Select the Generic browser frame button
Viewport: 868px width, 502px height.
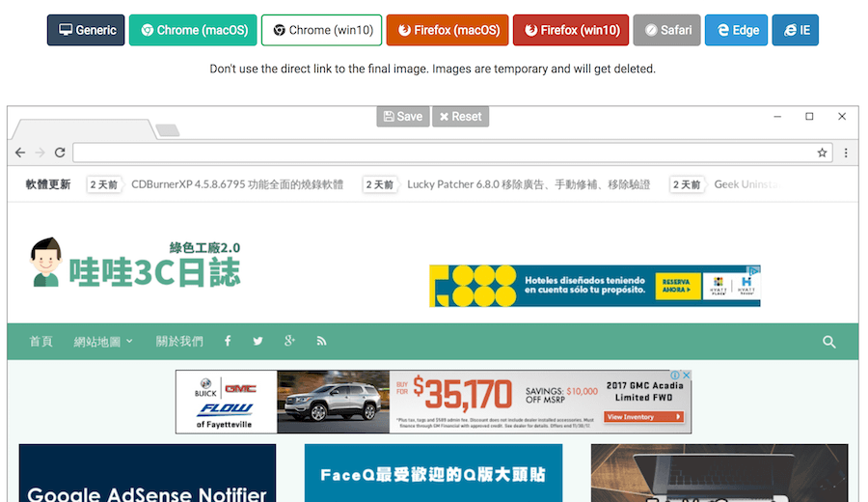pos(86,30)
